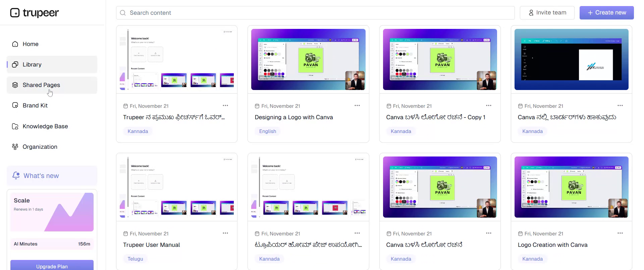Click the Shared Pages layers icon
644x270 pixels.
15,85
